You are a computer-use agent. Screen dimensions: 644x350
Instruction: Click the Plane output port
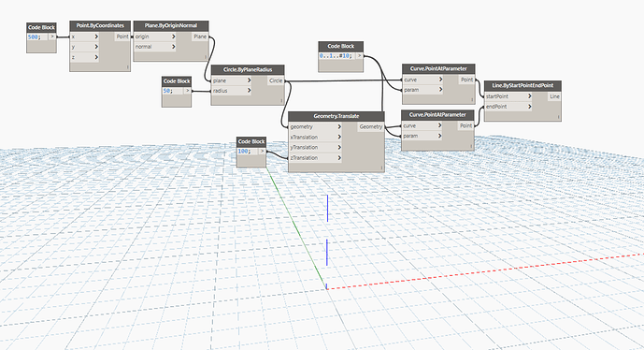(x=200, y=36)
